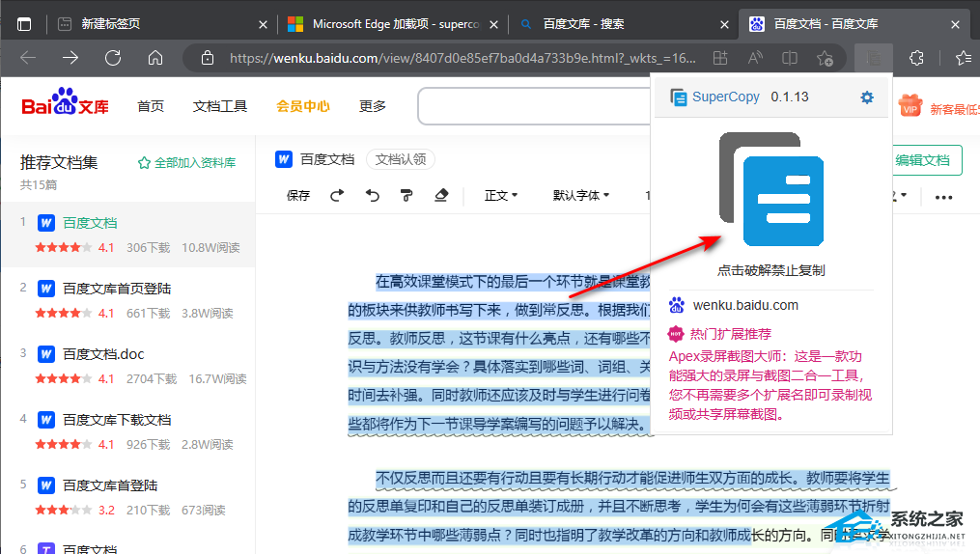Open the three-dots more options menu

pyautogui.click(x=943, y=197)
